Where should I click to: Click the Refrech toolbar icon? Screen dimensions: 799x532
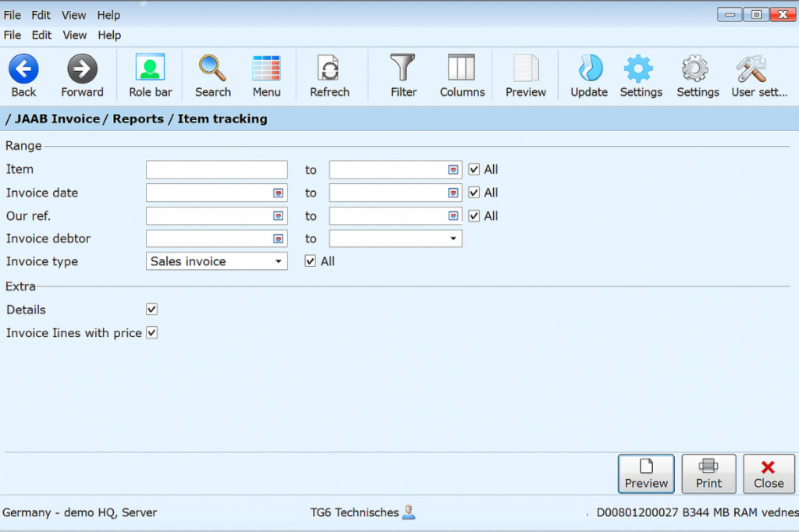pos(330,68)
